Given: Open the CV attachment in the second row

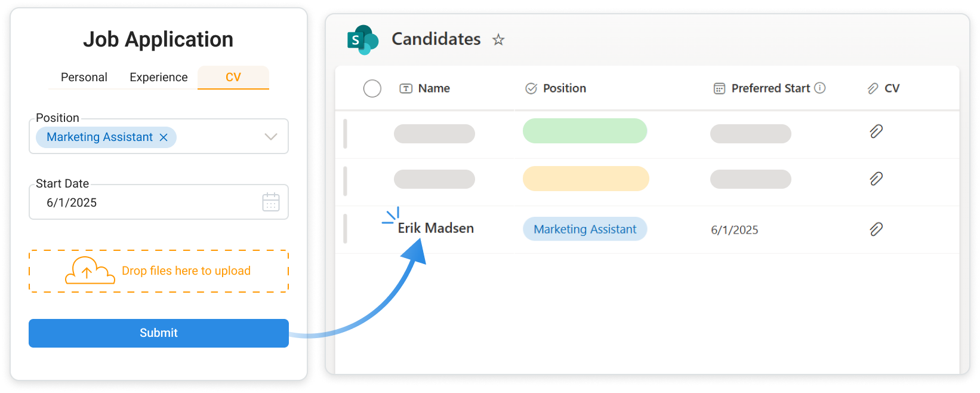Looking at the screenshot, I should (876, 179).
